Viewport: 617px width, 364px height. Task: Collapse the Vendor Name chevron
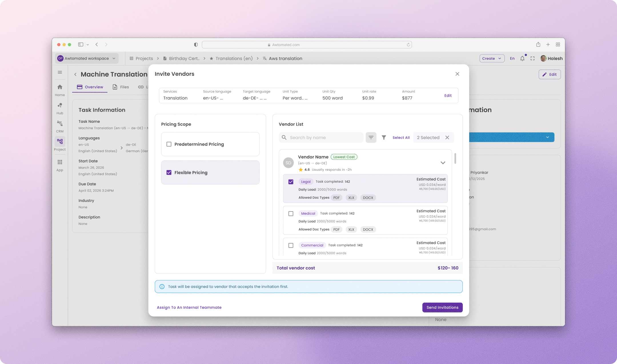[443, 163]
